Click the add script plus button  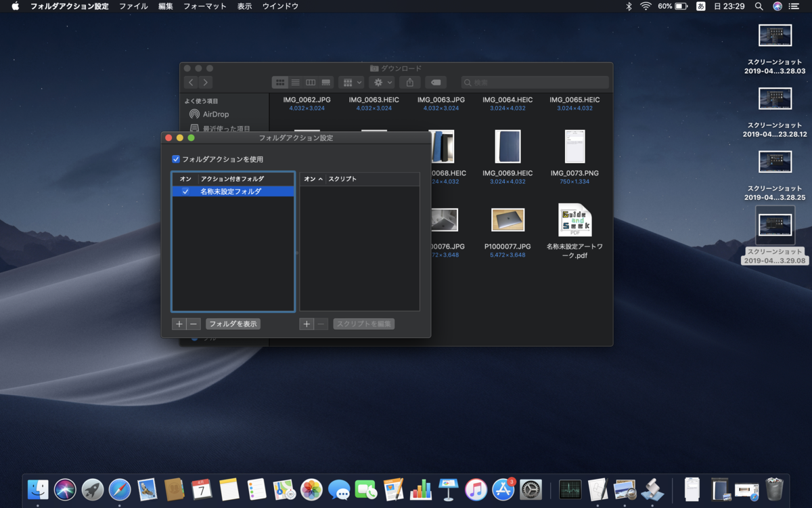pos(307,324)
